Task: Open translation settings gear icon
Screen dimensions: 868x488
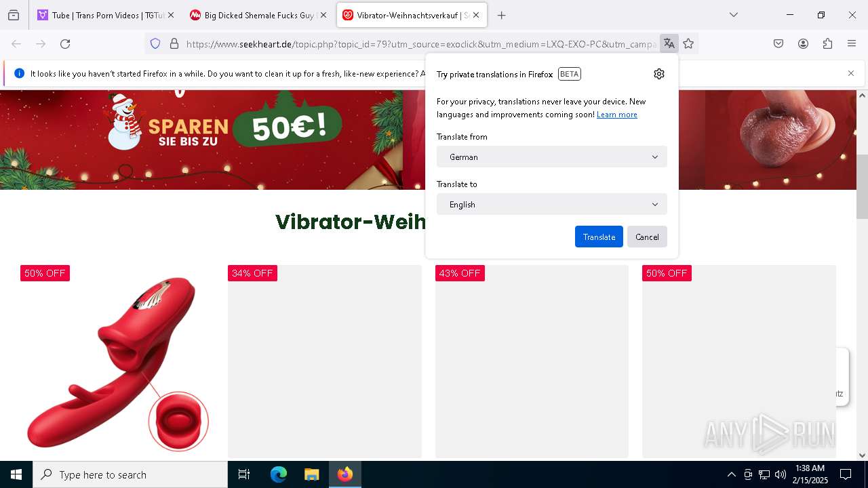Action: point(659,74)
